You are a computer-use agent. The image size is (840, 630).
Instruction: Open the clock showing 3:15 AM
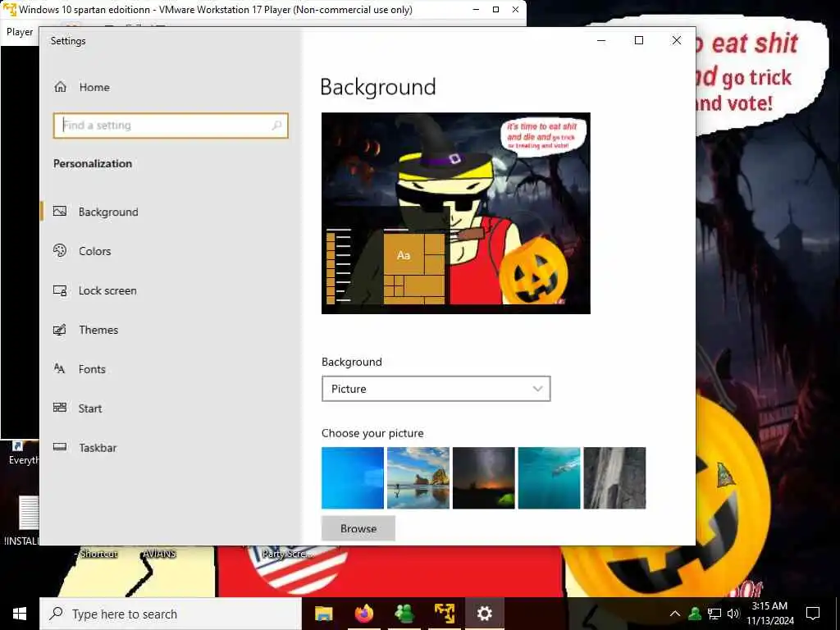pos(770,614)
